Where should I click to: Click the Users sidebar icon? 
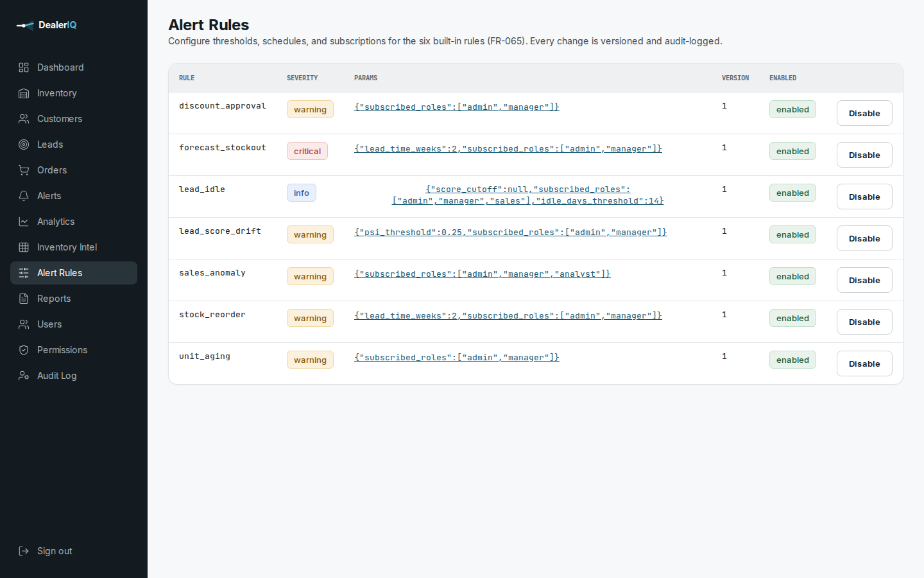point(24,324)
